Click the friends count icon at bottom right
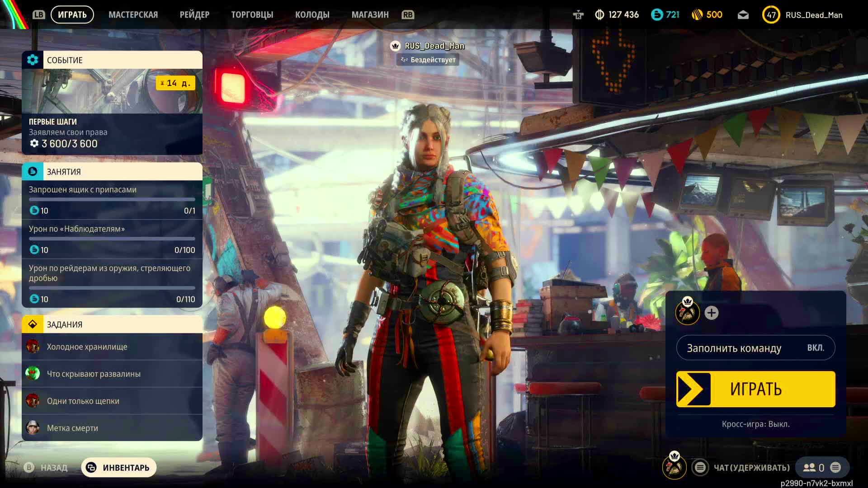The height and width of the screenshot is (488, 868). 809,468
